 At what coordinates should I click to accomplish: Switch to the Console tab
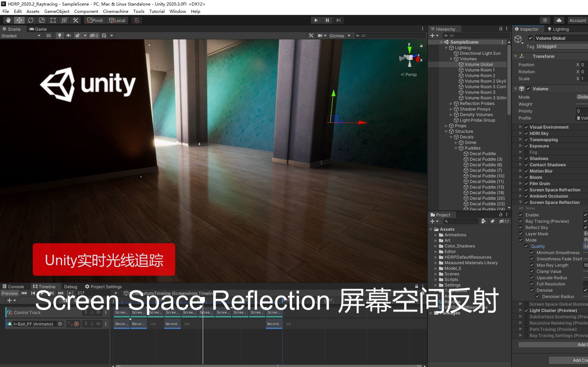click(x=13, y=286)
